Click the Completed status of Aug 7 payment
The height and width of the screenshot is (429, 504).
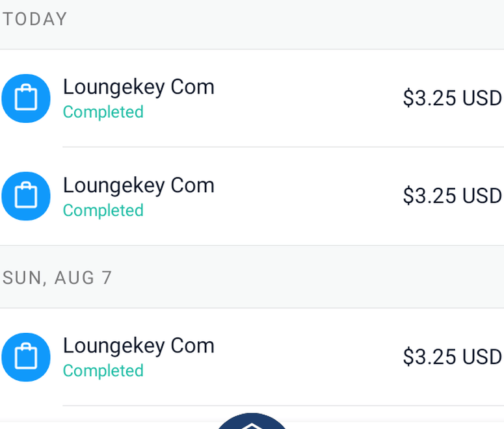pos(103,370)
